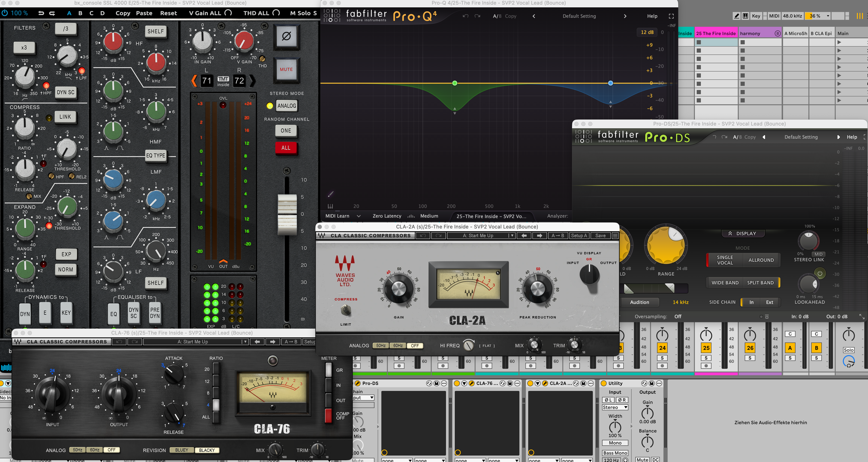Click the Pro-DS power button icon
The image size is (868, 462).
click(820, 273)
